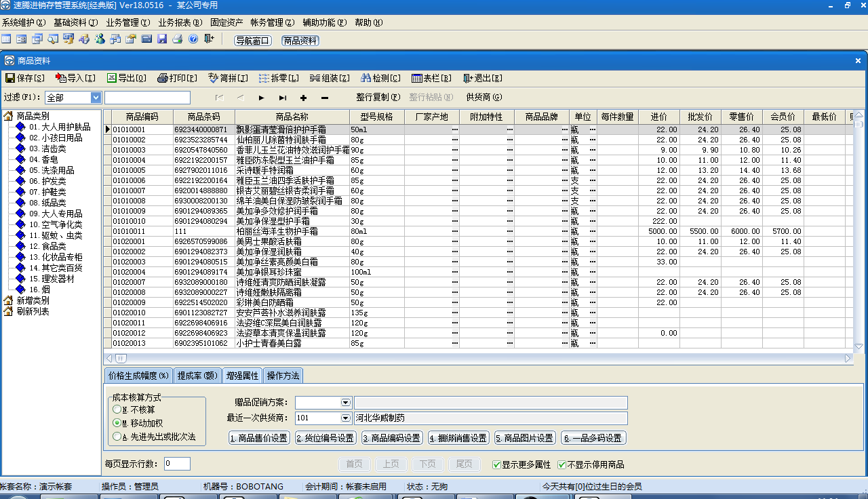Image resolution: width=868 pixels, height=499 pixels.
Task: Open 附加特性 ellipsis for row 01010004
Action: (x=510, y=160)
